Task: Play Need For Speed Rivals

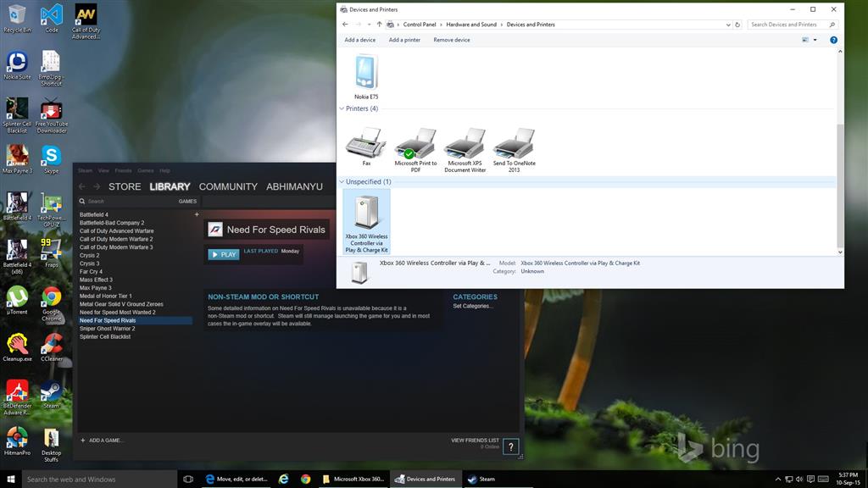Action: pos(224,254)
